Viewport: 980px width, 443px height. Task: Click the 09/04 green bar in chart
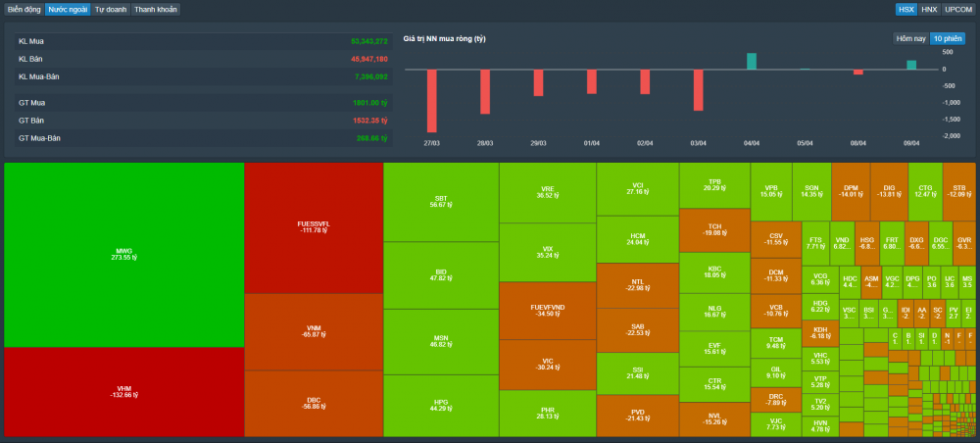pos(911,65)
